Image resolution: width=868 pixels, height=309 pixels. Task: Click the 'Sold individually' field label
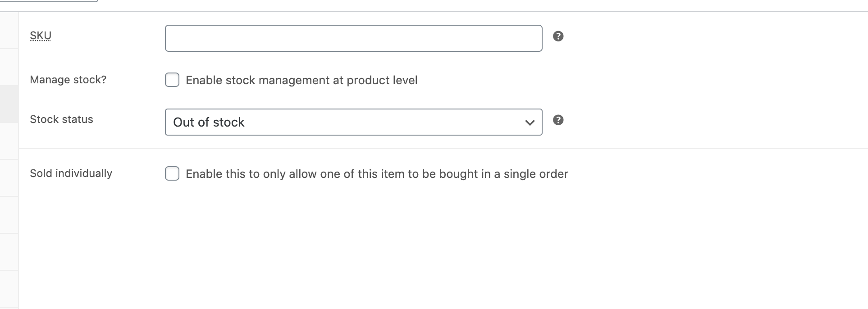coord(71,173)
